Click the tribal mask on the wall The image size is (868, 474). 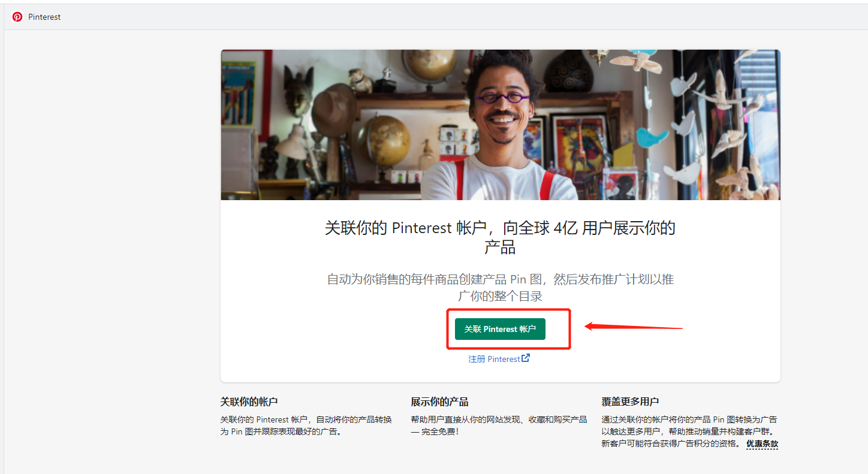click(x=298, y=90)
